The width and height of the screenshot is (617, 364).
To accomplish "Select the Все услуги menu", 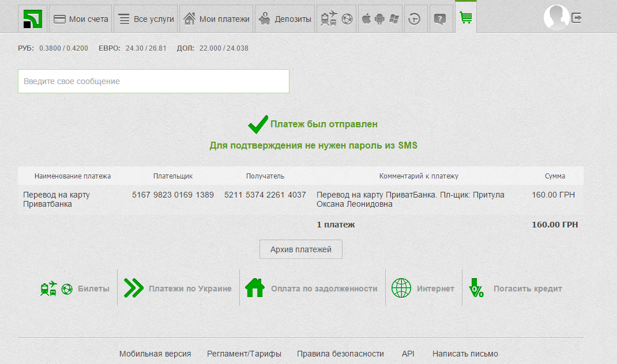I will click(x=146, y=19).
